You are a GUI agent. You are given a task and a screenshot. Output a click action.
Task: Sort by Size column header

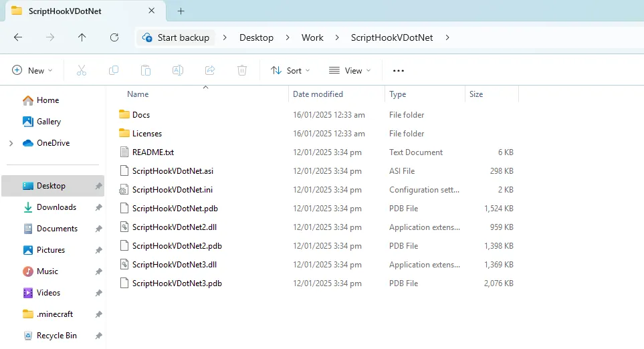click(476, 94)
